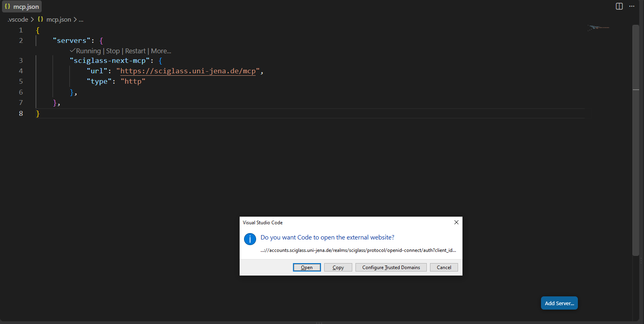
Task: Click the "url" key on line 4
Action: click(x=97, y=71)
